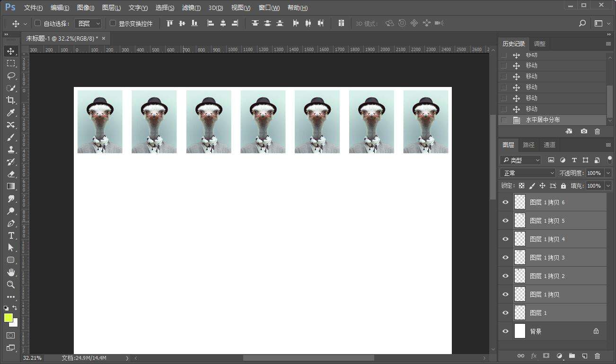Open the 不透明度 opacity dropdown arrow
The height and width of the screenshot is (364, 616).
(608, 173)
